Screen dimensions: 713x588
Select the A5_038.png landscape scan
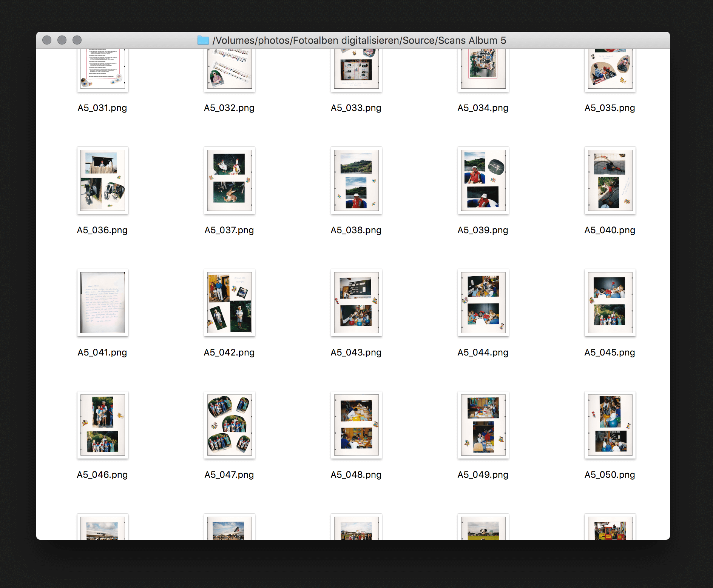pyautogui.click(x=356, y=180)
